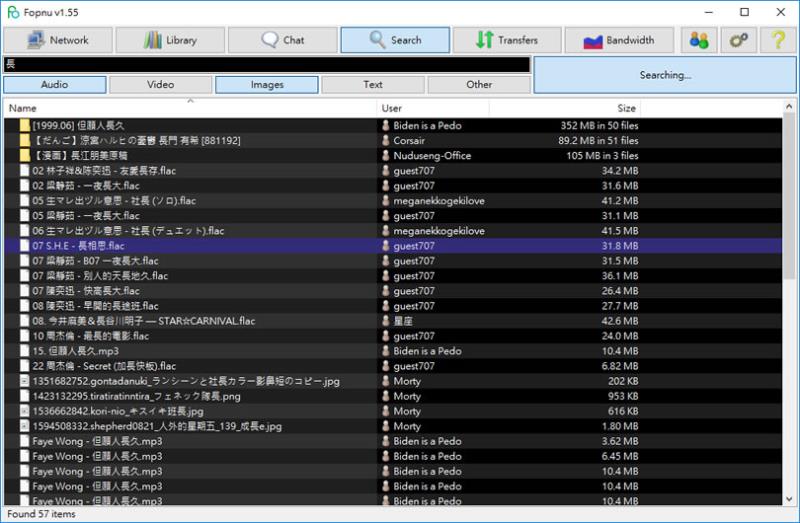Open help with the question mark icon
Image resolution: width=800 pixels, height=523 pixels.
(x=778, y=40)
